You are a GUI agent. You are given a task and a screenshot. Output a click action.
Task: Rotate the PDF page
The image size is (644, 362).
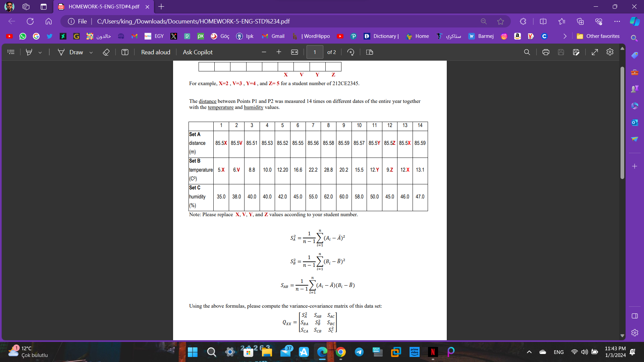coord(351,52)
